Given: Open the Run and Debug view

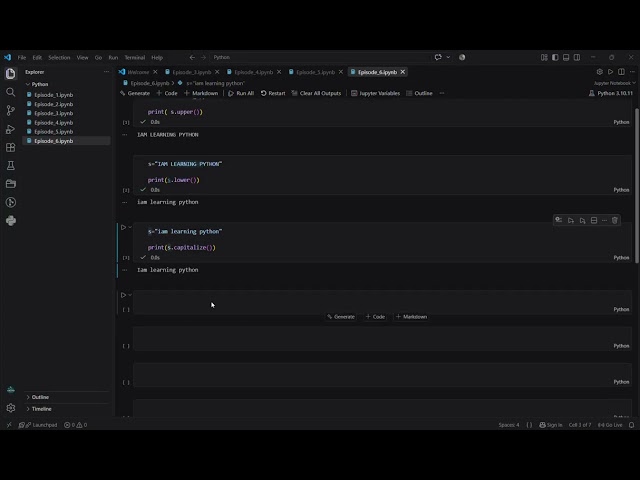Looking at the screenshot, I should pyautogui.click(x=11, y=129).
